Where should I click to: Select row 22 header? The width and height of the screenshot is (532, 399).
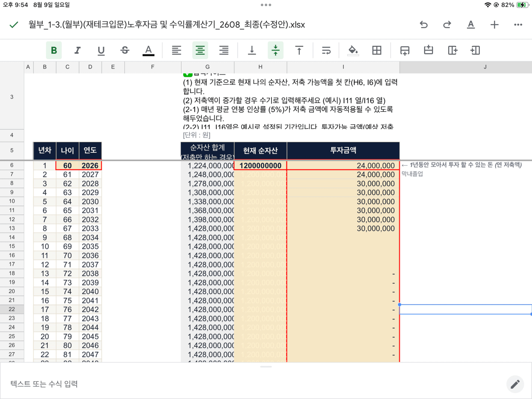pyautogui.click(x=12, y=309)
